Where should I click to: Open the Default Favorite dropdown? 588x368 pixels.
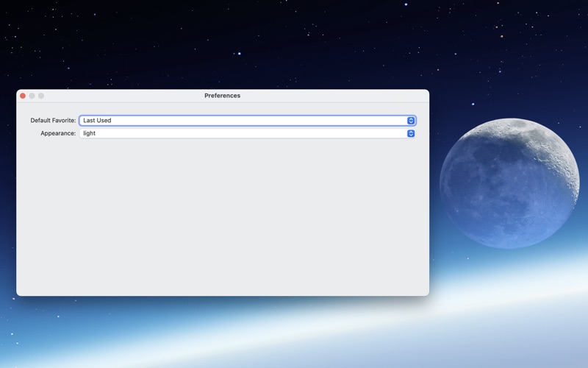point(248,121)
